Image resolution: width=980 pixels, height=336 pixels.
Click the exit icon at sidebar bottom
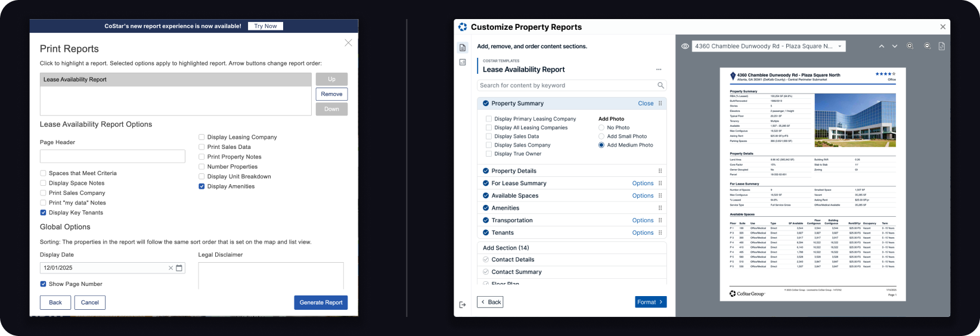[463, 304]
